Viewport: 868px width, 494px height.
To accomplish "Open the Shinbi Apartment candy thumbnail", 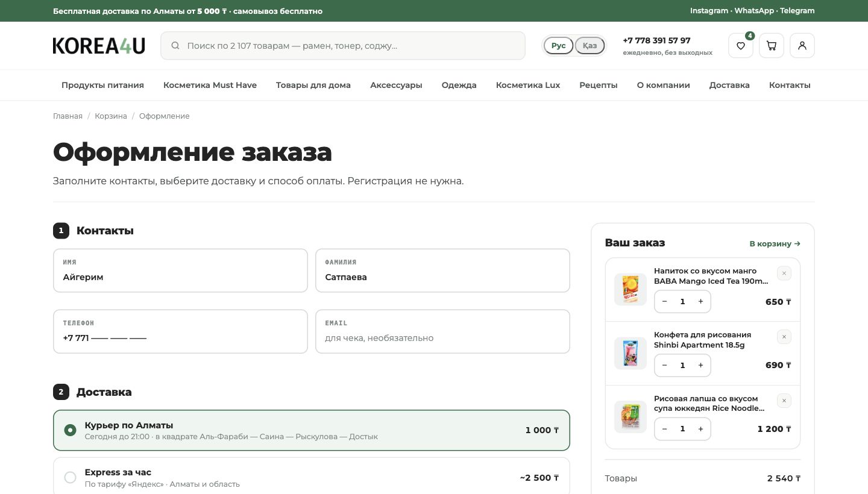I will pyautogui.click(x=631, y=353).
